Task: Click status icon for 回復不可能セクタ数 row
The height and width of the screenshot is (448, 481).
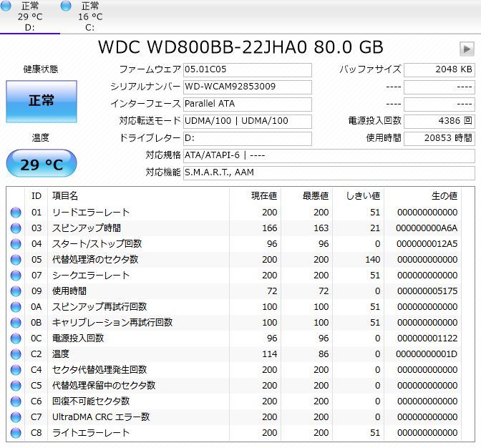Action: (x=16, y=401)
